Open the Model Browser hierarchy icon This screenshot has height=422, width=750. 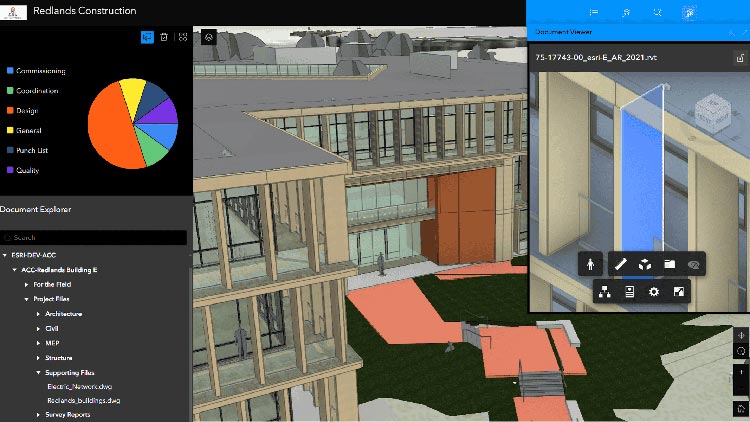(x=605, y=291)
